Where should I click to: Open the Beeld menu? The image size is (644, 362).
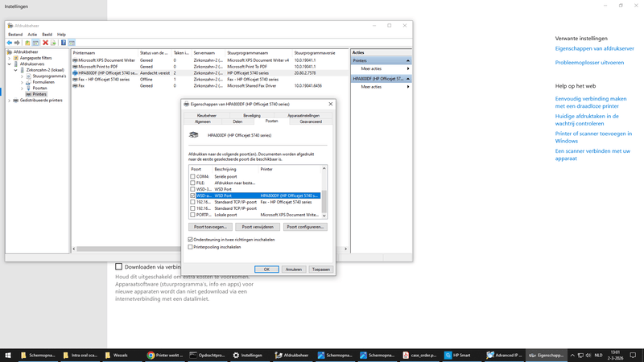[47, 35]
